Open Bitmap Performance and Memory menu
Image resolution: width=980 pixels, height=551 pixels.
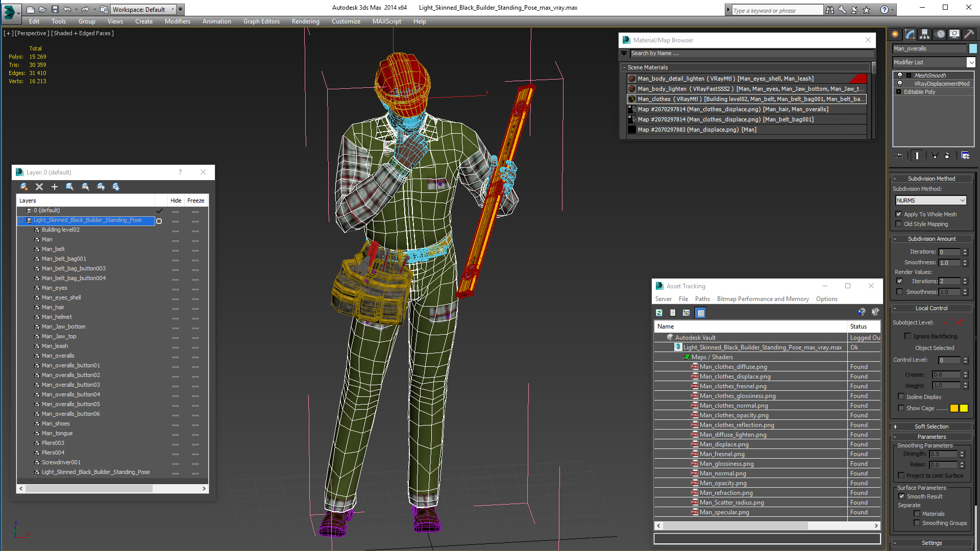click(x=763, y=299)
